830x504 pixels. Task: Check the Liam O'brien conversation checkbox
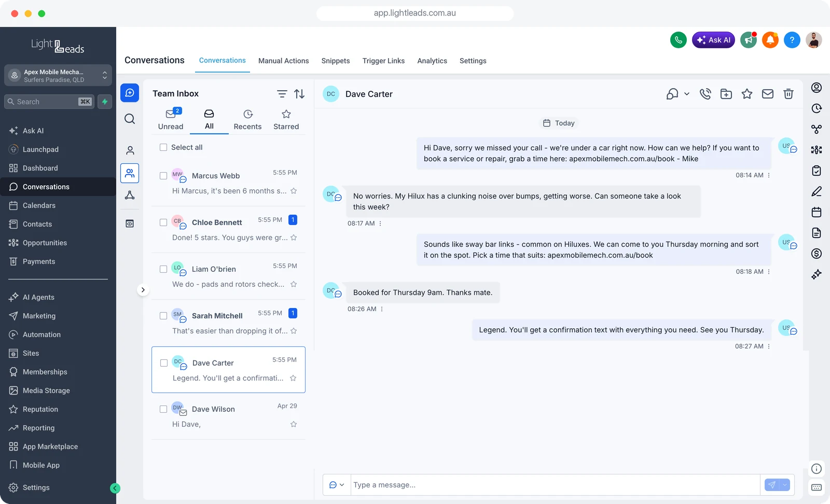[163, 269]
